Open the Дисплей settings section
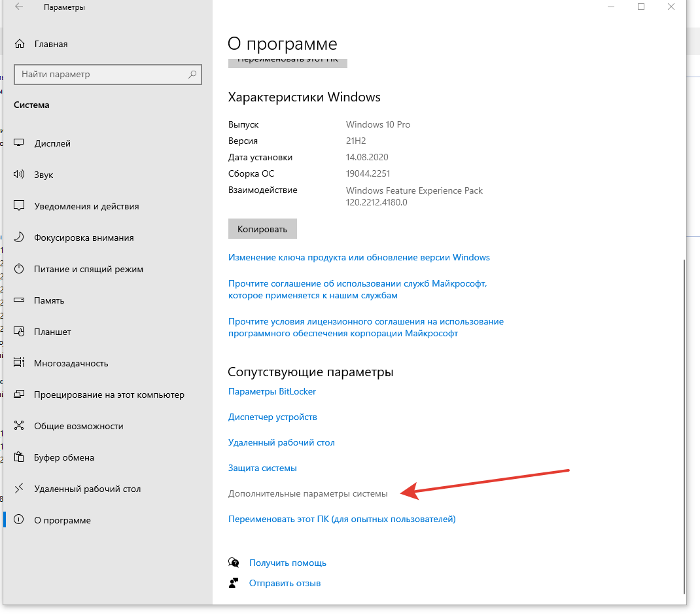Image resolution: width=700 pixels, height=615 pixels. click(x=52, y=143)
